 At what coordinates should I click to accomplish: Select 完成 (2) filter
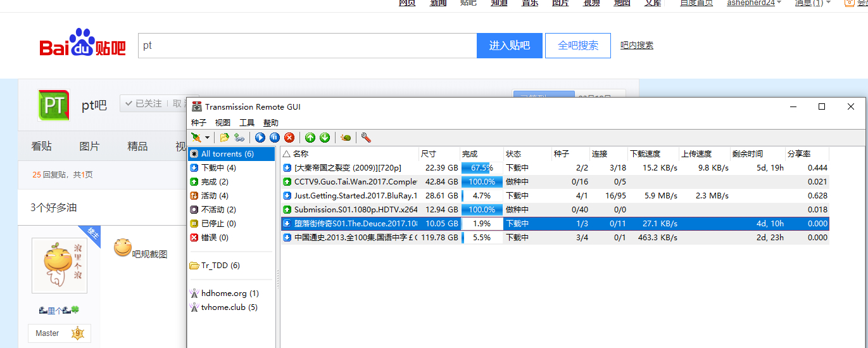232,181
